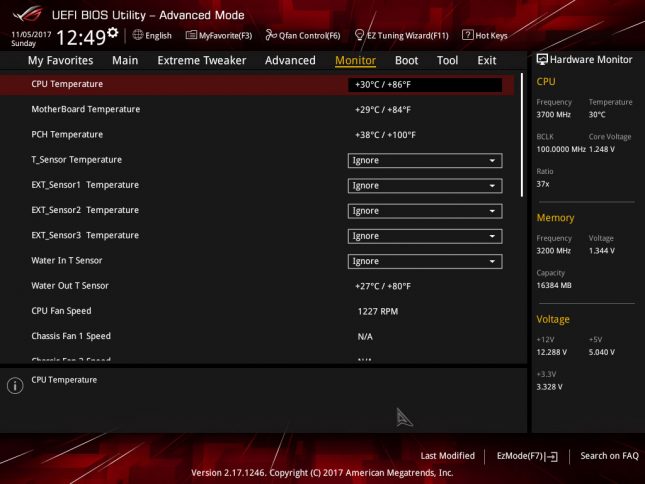Screen dimensions: 645x484
Task: Click the 11/05/2017 date
Action: pos(31,35)
